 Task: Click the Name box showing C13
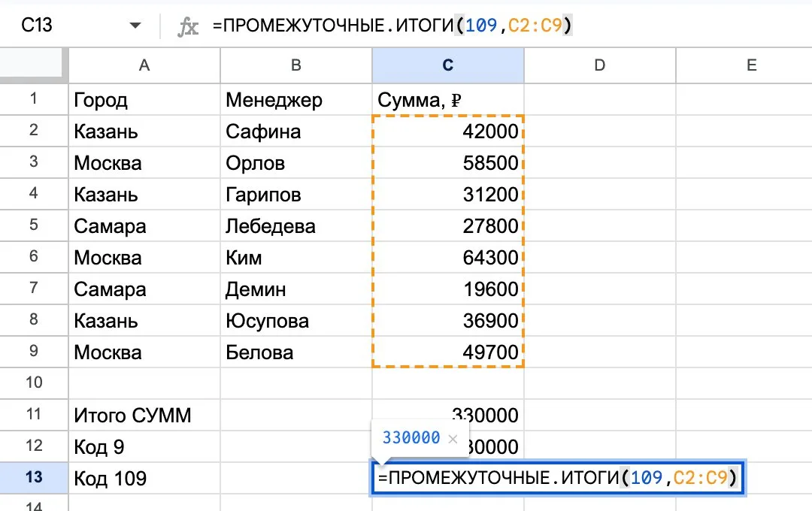pos(37,25)
